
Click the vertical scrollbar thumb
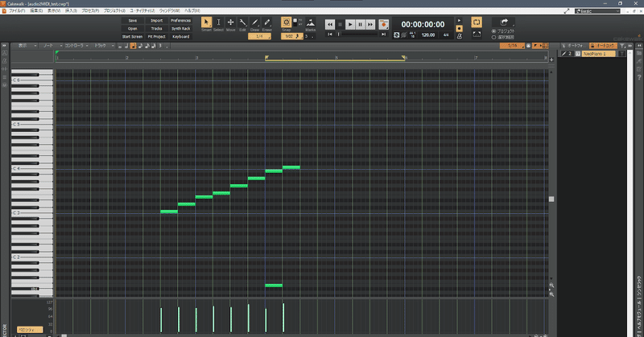coord(551,199)
